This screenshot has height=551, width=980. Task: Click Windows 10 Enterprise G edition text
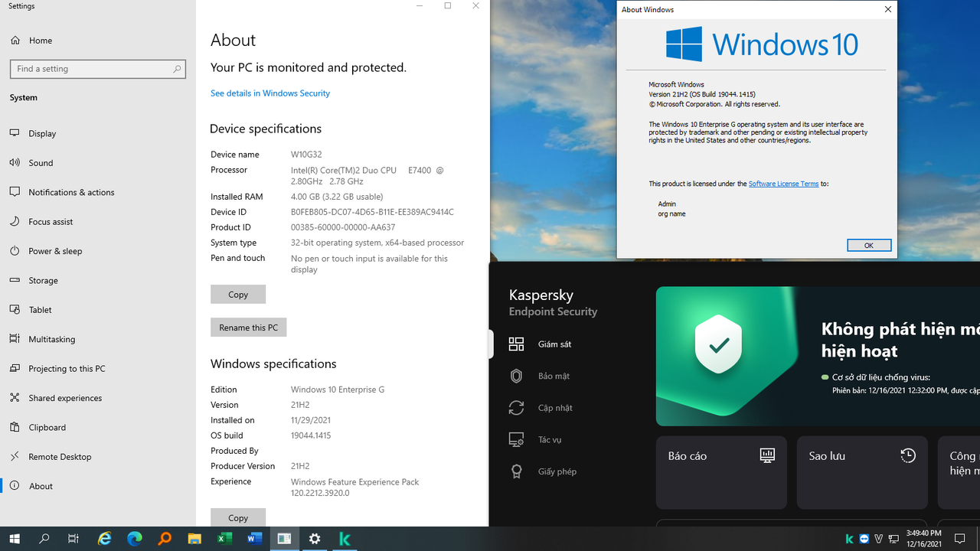pos(338,390)
